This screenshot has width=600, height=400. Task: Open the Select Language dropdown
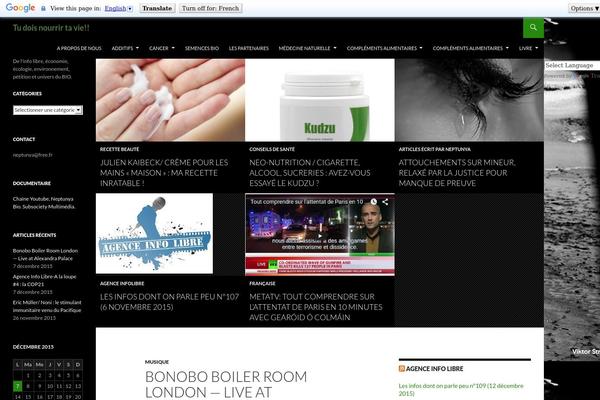tap(572, 65)
